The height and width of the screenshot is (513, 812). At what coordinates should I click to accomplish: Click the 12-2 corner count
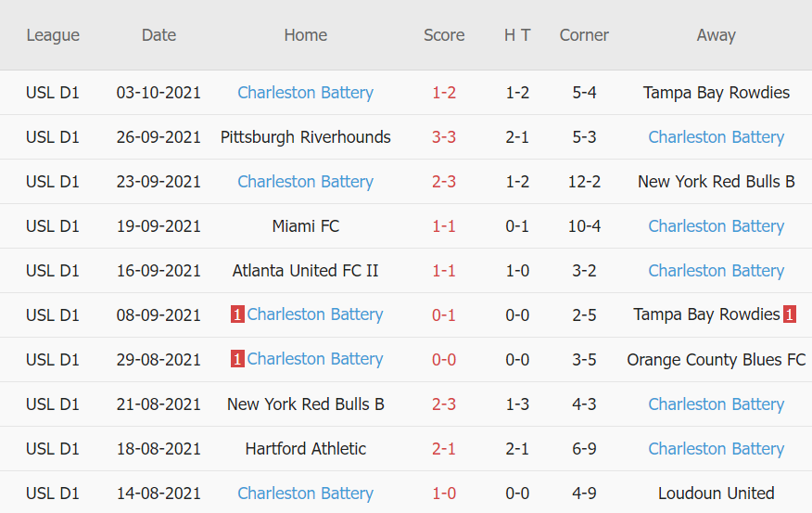point(584,182)
